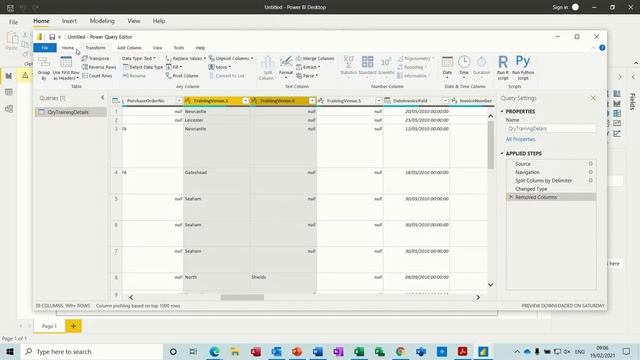Delete the Removed Columns step

(511, 197)
